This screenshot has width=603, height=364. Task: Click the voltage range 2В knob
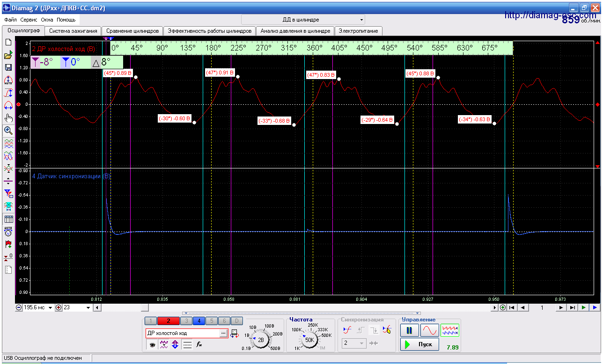point(261,341)
